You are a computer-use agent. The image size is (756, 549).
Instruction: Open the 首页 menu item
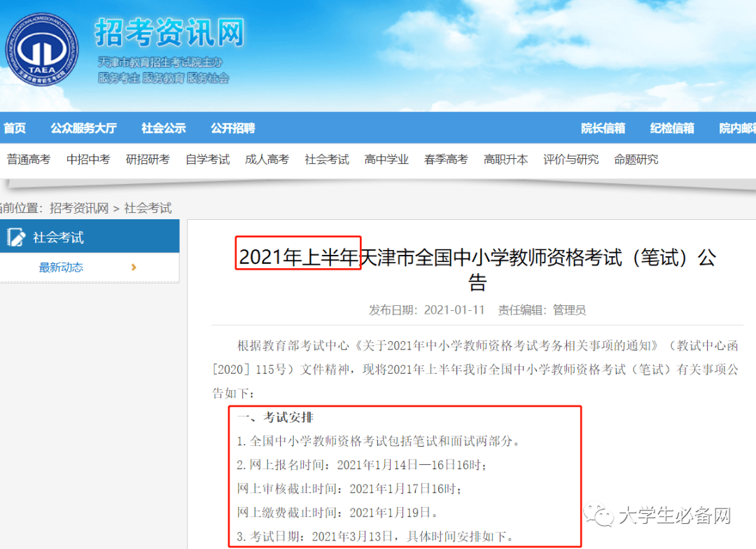point(15,128)
